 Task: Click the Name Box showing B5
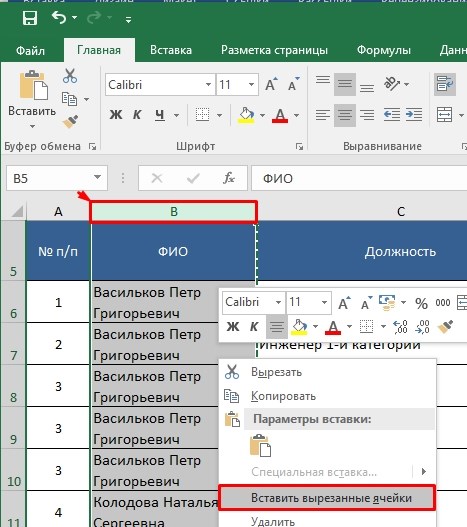(x=50, y=178)
